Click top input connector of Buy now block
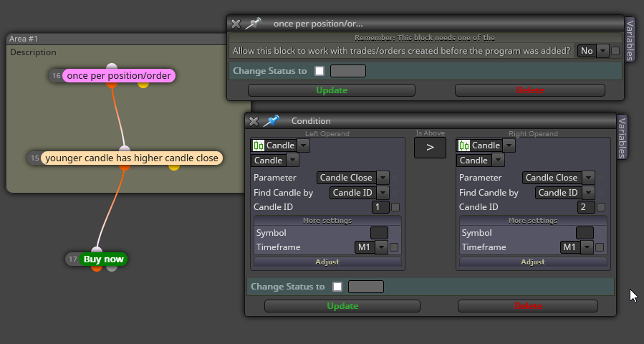Viewport: 644px width, 344px height. (x=97, y=250)
